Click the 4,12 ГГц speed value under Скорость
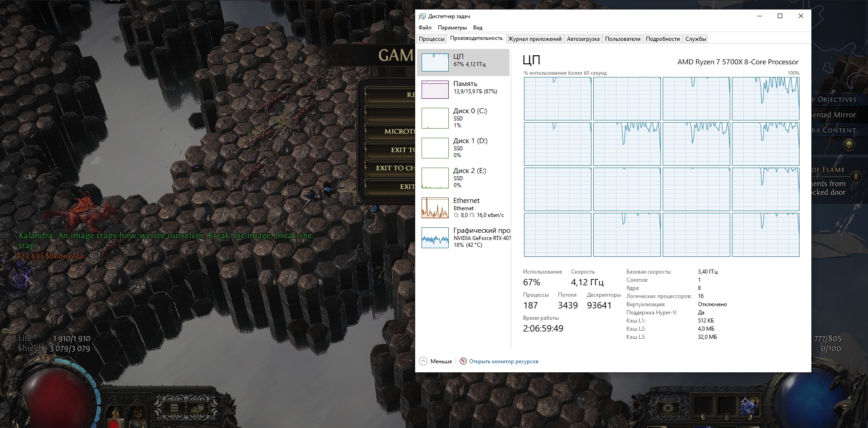This screenshot has width=868, height=428. (587, 282)
